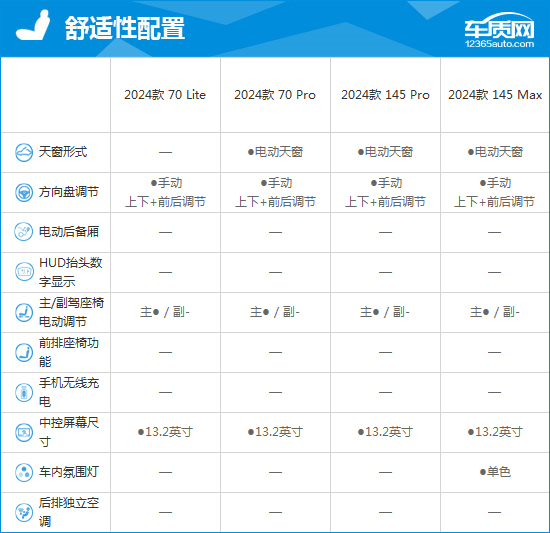Click the sunroof (天窗形式) row icon

coord(24,153)
